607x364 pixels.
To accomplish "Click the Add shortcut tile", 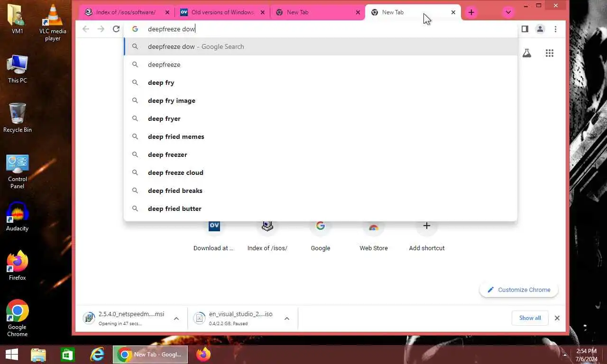I will point(426,236).
